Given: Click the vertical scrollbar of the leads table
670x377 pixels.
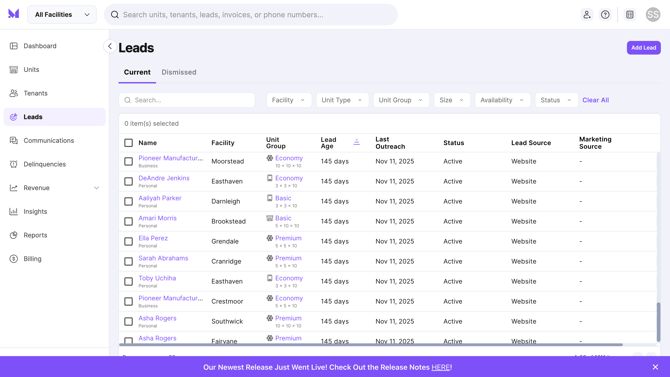Looking at the screenshot, I should [658, 321].
